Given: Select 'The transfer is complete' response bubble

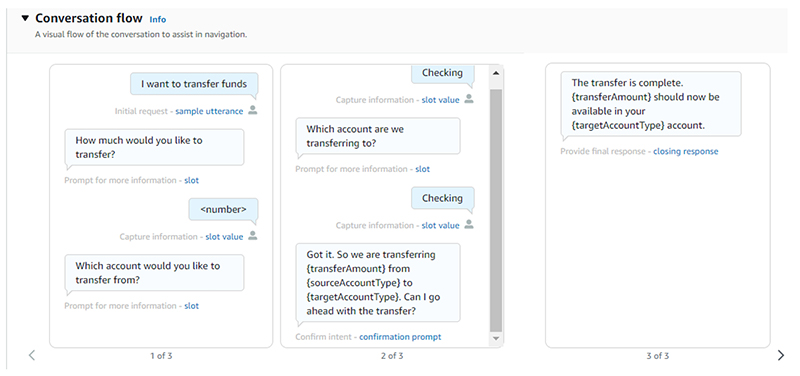Looking at the screenshot, I should click(651, 104).
